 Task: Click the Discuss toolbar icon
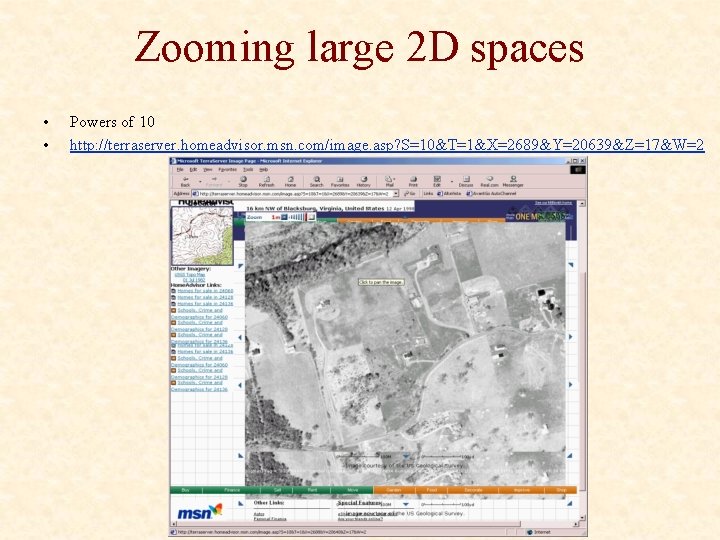coord(466,181)
